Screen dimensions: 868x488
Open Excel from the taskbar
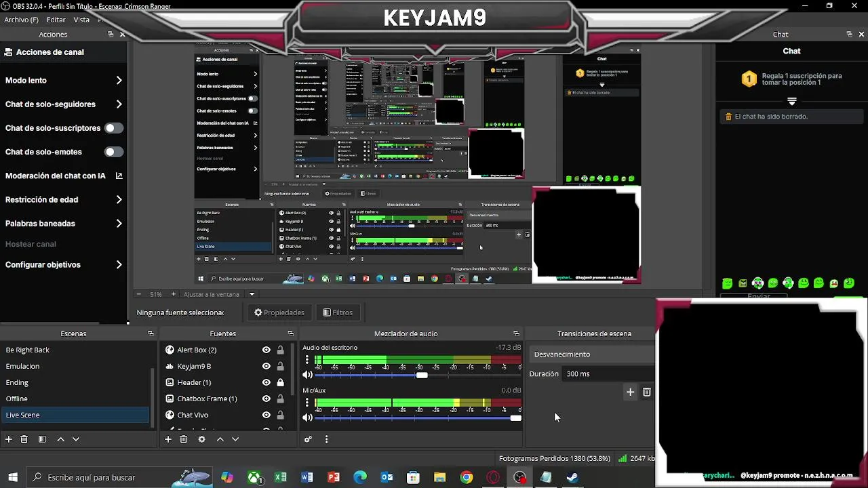281,477
